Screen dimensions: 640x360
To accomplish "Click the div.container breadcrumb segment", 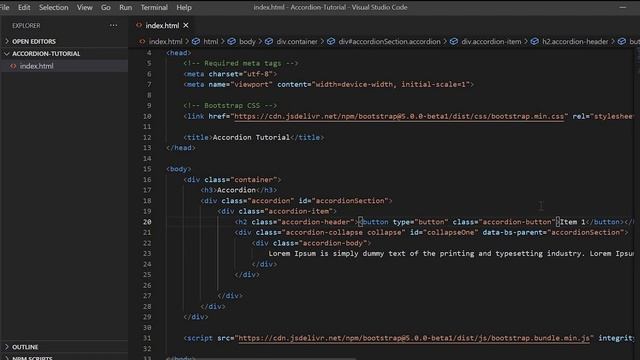I will click(297, 41).
